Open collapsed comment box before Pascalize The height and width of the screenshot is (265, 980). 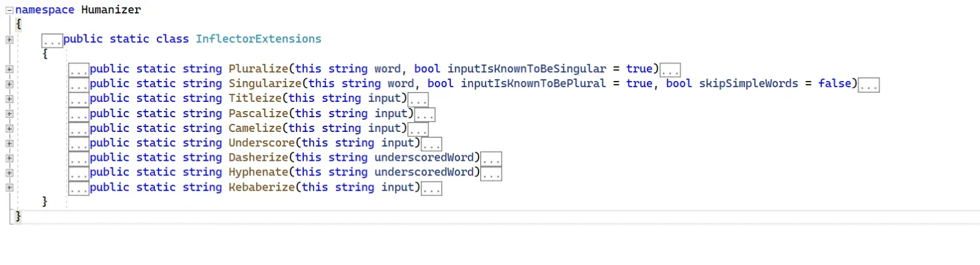[x=79, y=114]
